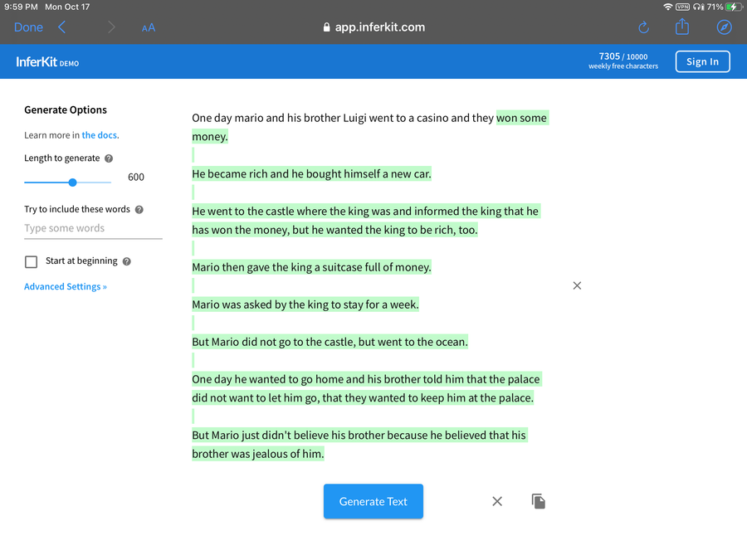Viewport: 747px width, 560px height.
Task: Click the Length to generate slider handle
Action: tap(72, 182)
